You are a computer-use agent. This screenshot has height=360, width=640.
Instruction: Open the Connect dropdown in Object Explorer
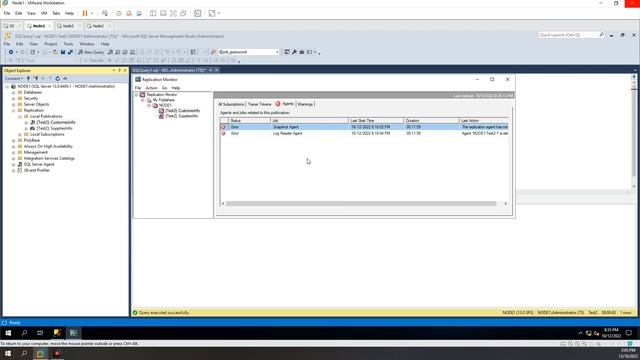(14, 78)
